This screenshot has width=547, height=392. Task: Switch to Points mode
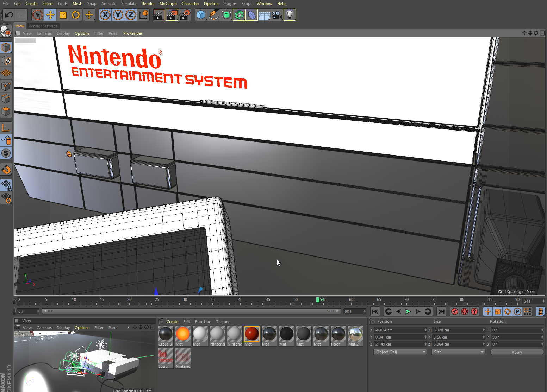coord(6,86)
